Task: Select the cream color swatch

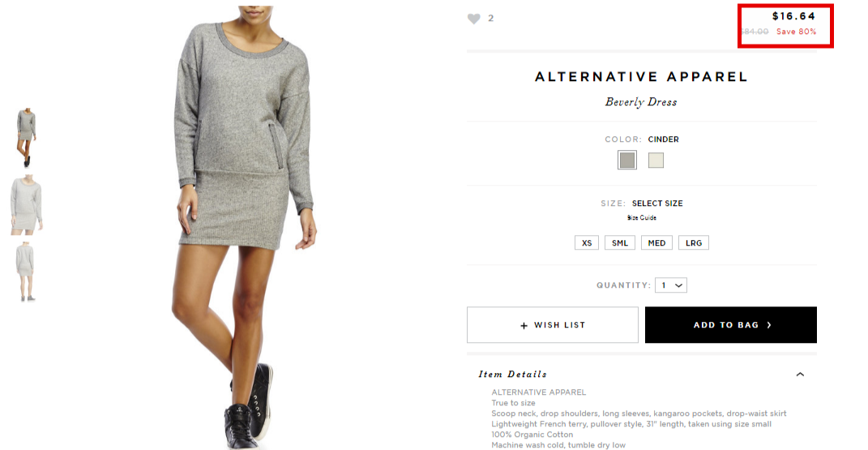Action: tap(656, 161)
